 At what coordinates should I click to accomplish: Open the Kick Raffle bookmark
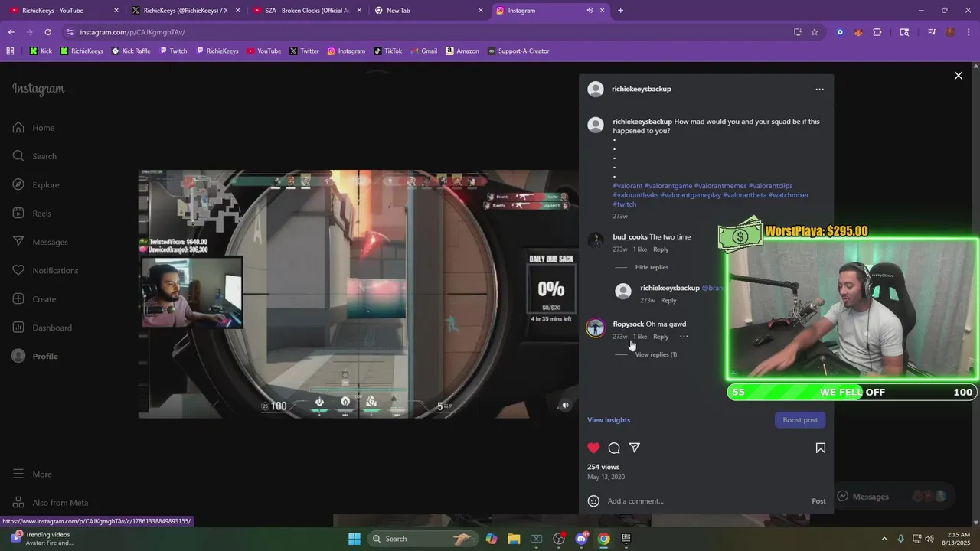tap(131, 51)
